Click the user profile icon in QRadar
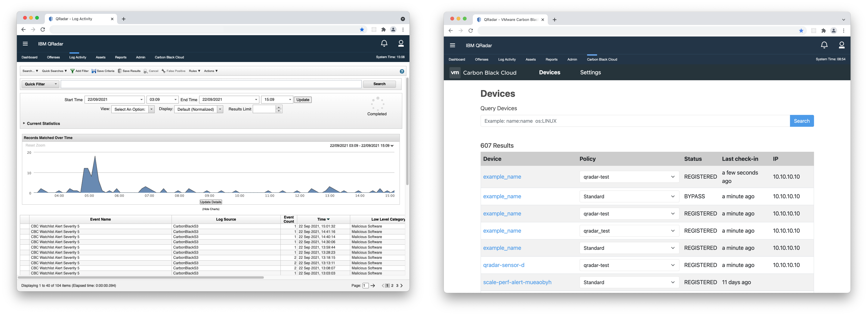This screenshot has width=868, height=316. (x=401, y=43)
